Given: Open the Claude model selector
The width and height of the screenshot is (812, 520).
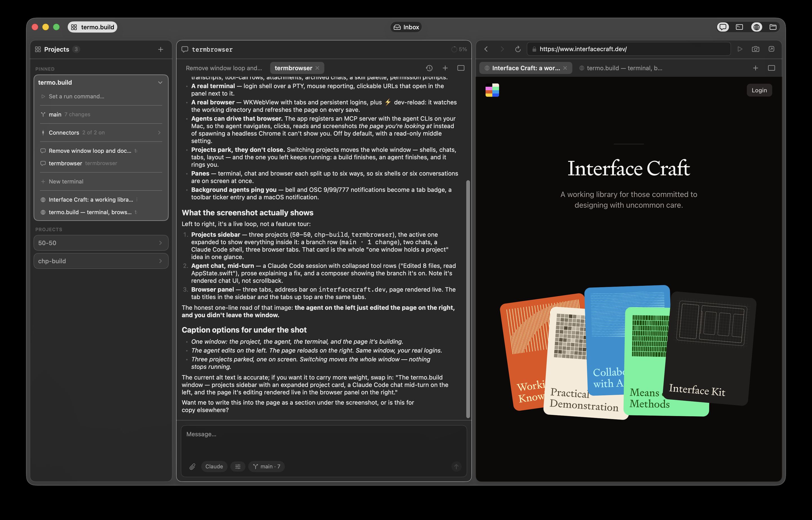Looking at the screenshot, I should [214, 466].
